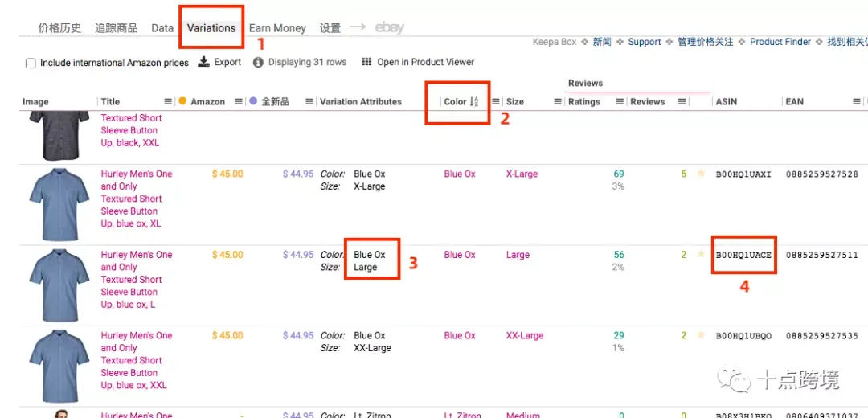Toggle Include international Amazon prices checkbox

31,64
